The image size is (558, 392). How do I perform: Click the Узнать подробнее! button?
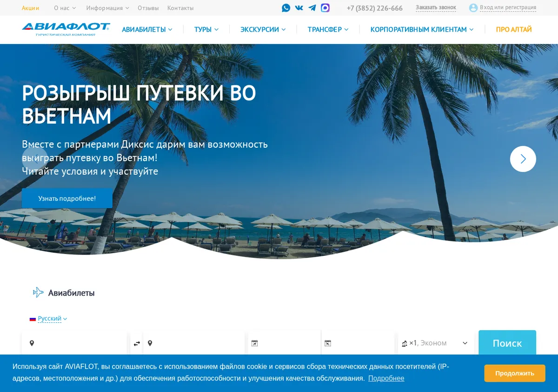coord(67,198)
